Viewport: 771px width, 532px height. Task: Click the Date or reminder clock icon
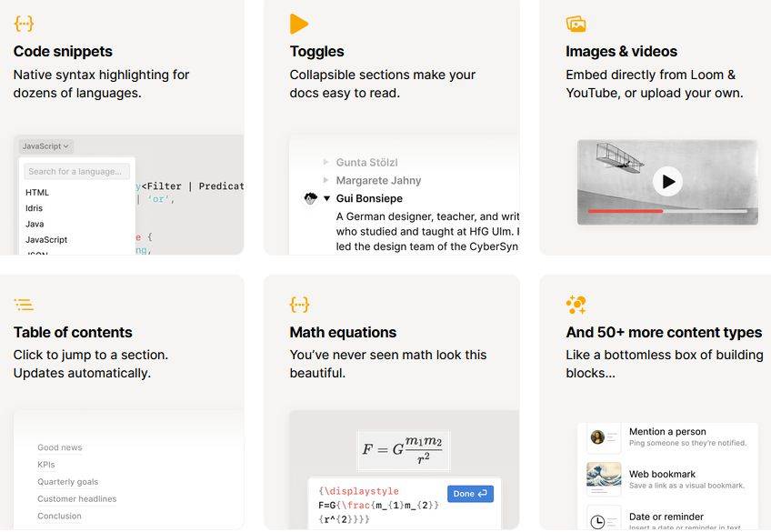tap(597, 521)
